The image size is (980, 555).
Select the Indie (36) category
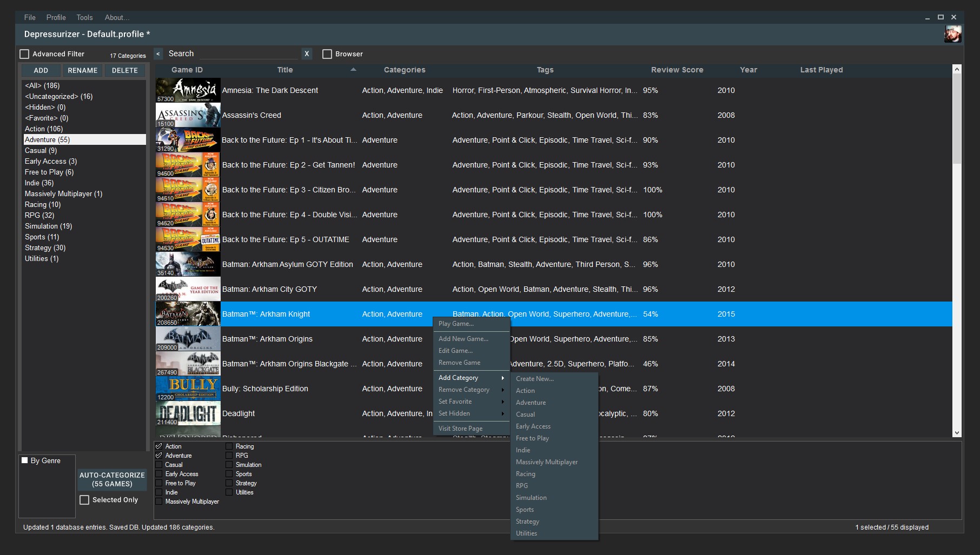coord(84,183)
